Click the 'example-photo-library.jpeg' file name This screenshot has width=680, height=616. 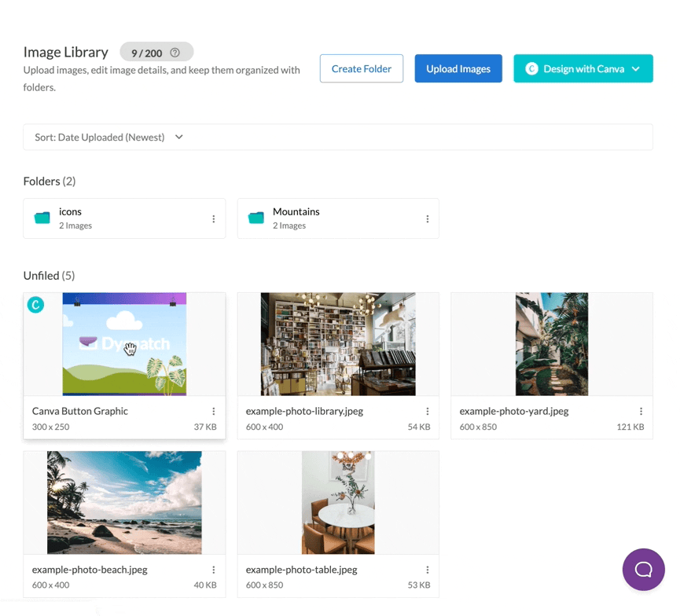(304, 411)
